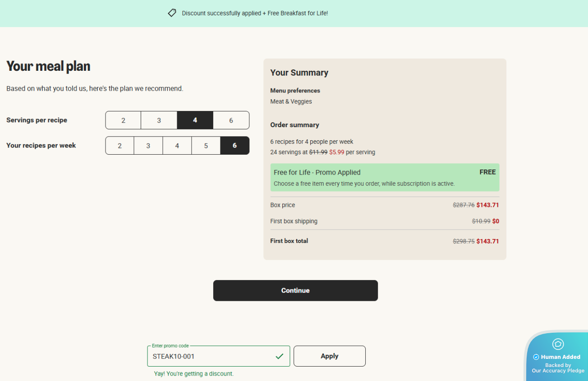Click the discounted box price $143.71

[x=487, y=205]
